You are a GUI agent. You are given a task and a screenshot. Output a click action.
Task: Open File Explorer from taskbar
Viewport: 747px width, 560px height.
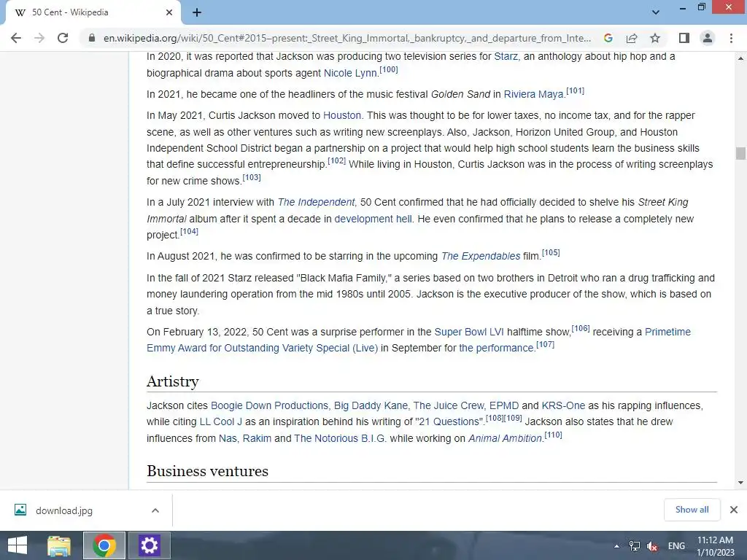59,545
